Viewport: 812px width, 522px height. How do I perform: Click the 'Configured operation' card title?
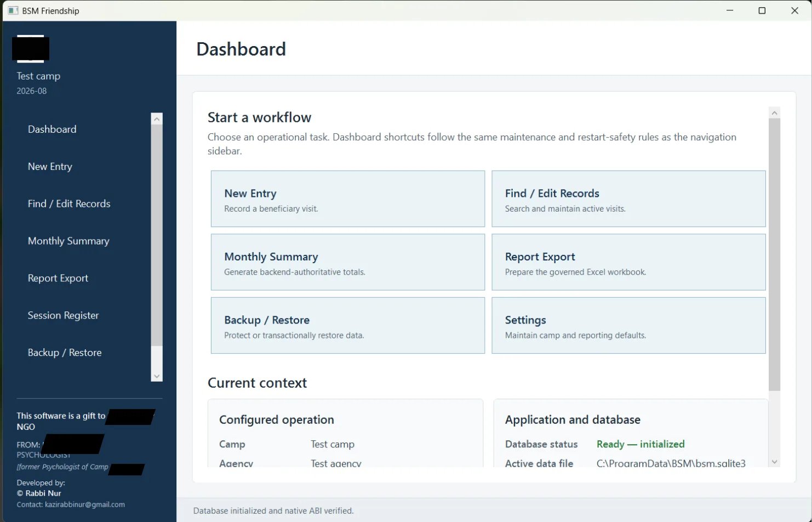pyautogui.click(x=277, y=419)
